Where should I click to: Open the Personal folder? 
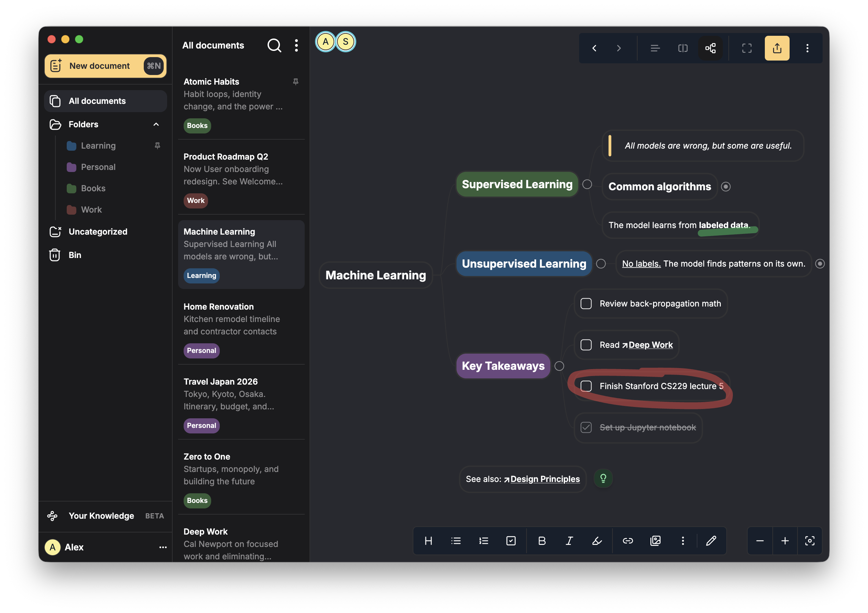pos(98,167)
